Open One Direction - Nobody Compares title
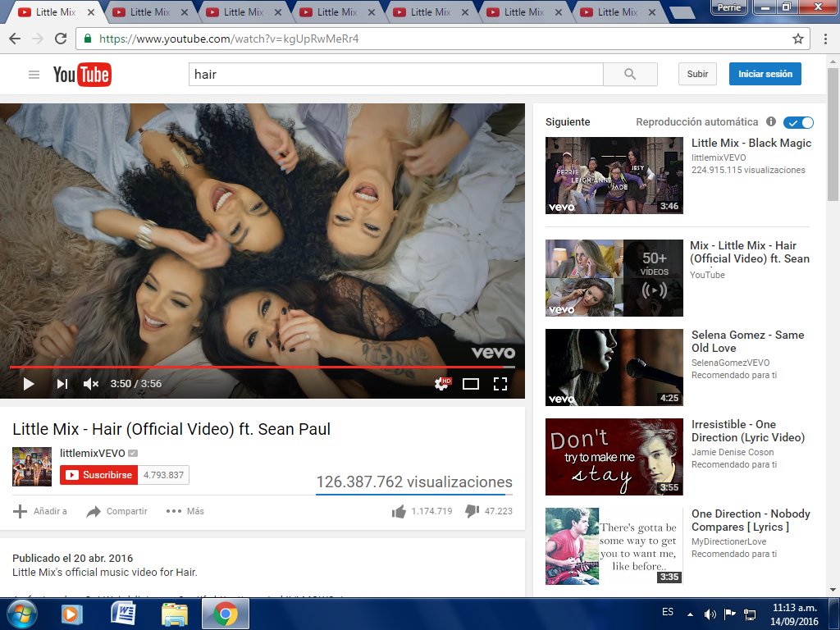Screen dimensions: 840x630 tap(751, 520)
